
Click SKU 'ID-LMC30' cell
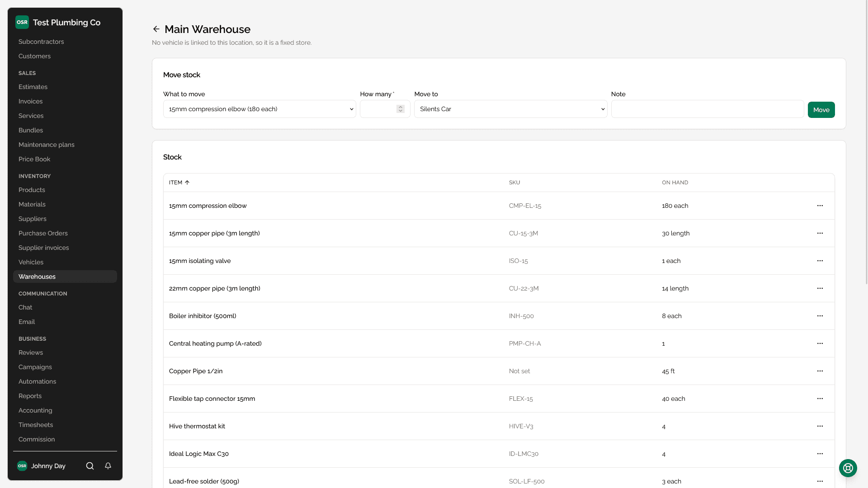[524, 454]
